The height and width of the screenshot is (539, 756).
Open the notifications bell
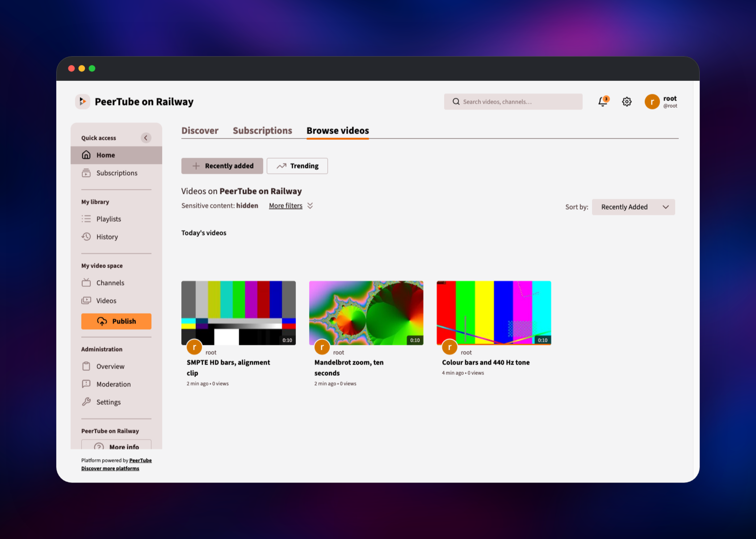pos(603,102)
